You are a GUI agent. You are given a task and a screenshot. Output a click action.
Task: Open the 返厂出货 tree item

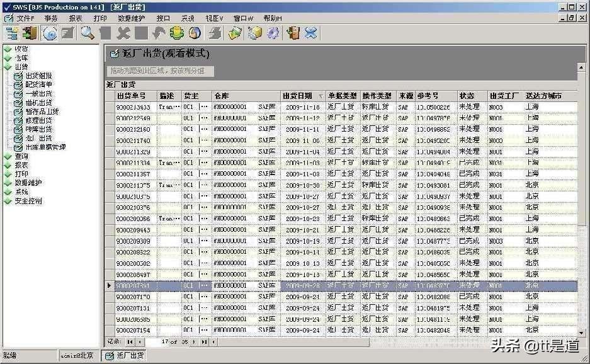[38, 139]
